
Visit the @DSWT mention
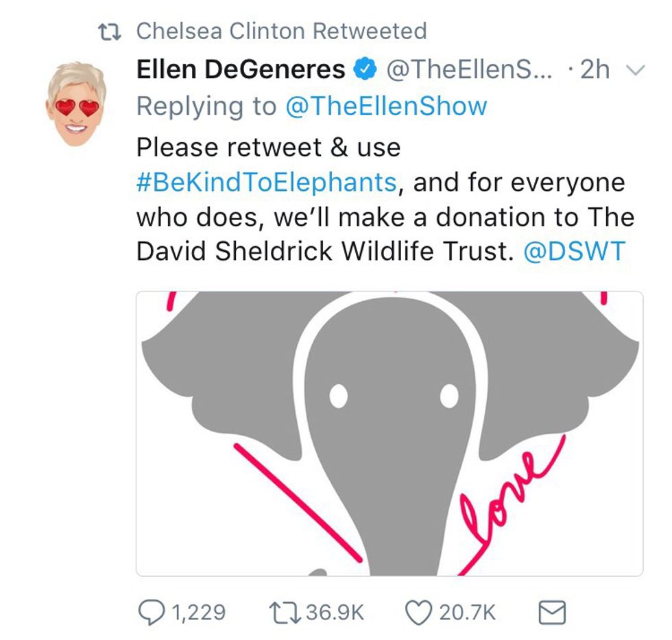pos(574,252)
